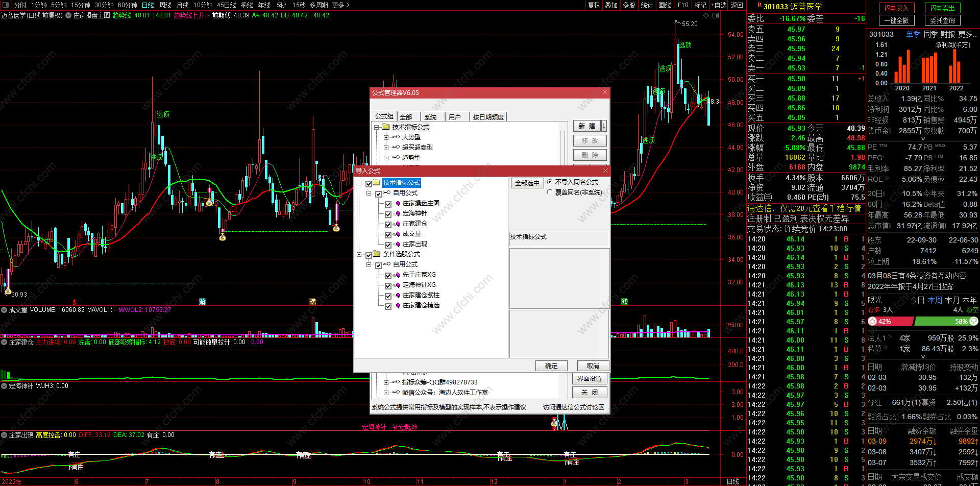Collapse the 技术指标公式 node in import dialog

pyautogui.click(x=359, y=183)
